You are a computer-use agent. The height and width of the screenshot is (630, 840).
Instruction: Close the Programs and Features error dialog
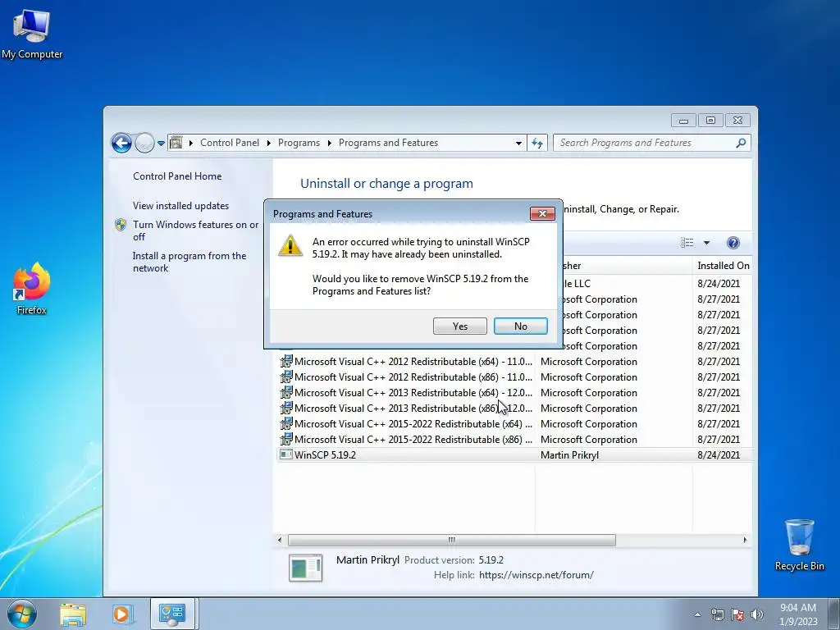(x=542, y=214)
